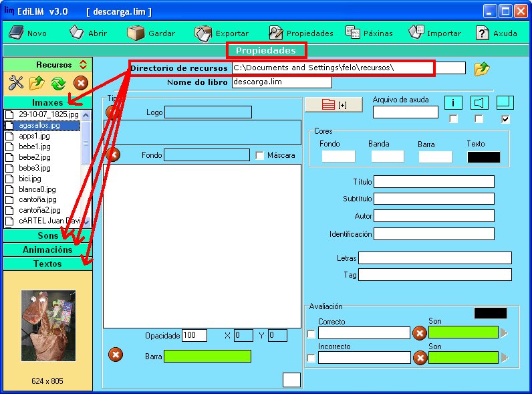Click the Gardar button
Image resolution: width=532 pixels, height=394 pixels.
pyautogui.click(x=152, y=33)
